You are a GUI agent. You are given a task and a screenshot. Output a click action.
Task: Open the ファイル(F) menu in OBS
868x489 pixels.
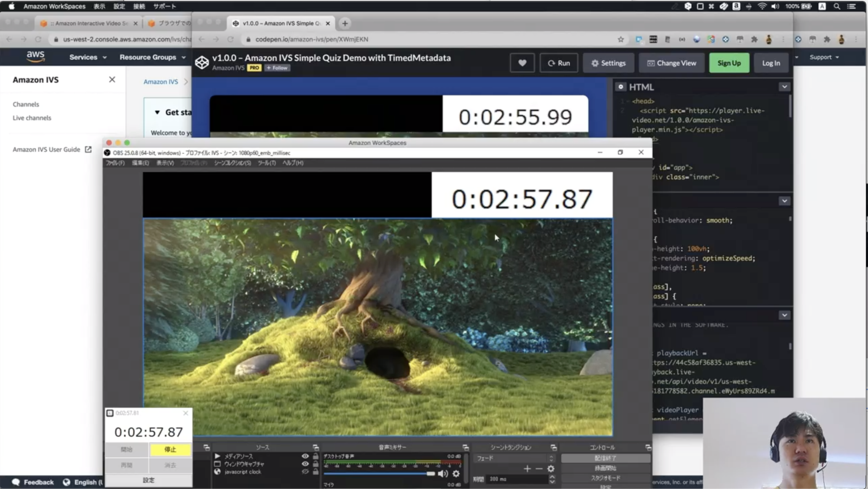tap(115, 163)
